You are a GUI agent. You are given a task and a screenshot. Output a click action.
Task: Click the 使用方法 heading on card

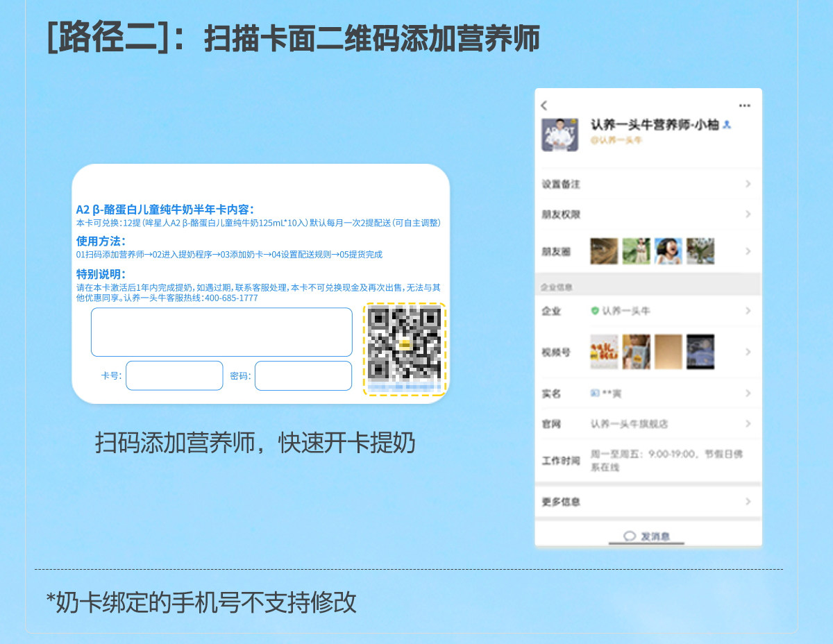pos(101,241)
